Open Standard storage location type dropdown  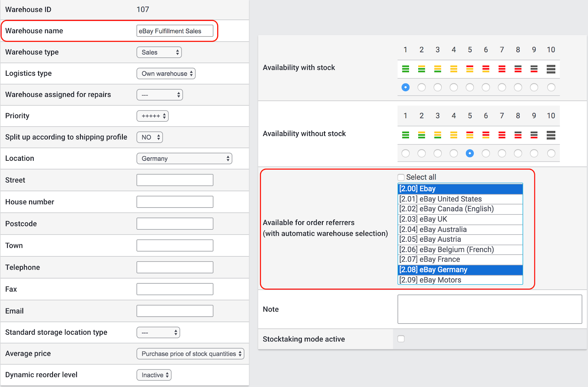click(x=158, y=333)
